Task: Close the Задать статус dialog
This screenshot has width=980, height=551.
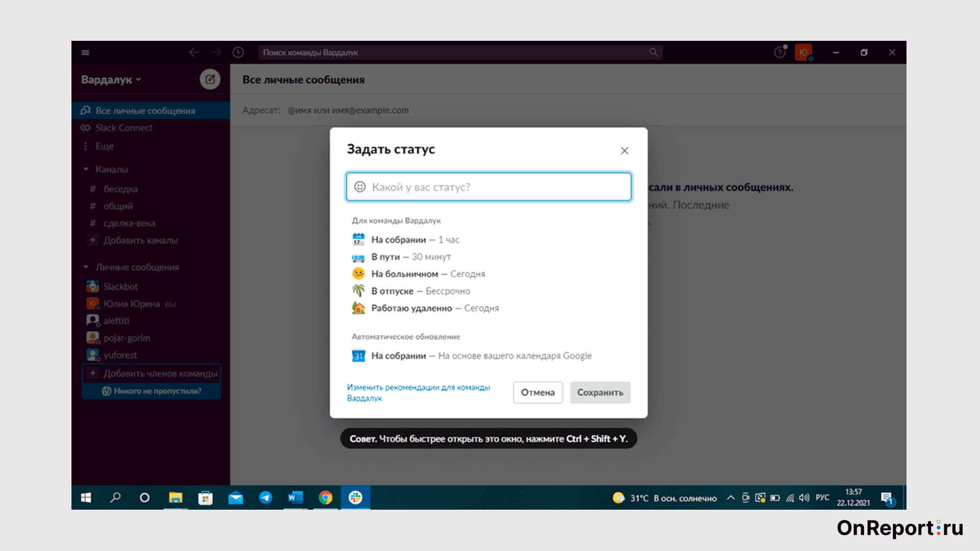Action: [624, 151]
